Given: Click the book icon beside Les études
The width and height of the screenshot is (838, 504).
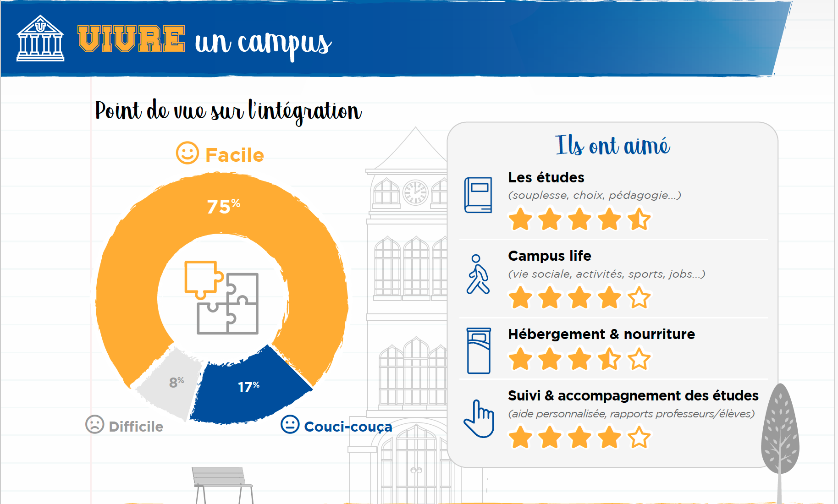Looking at the screenshot, I should click(478, 195).
